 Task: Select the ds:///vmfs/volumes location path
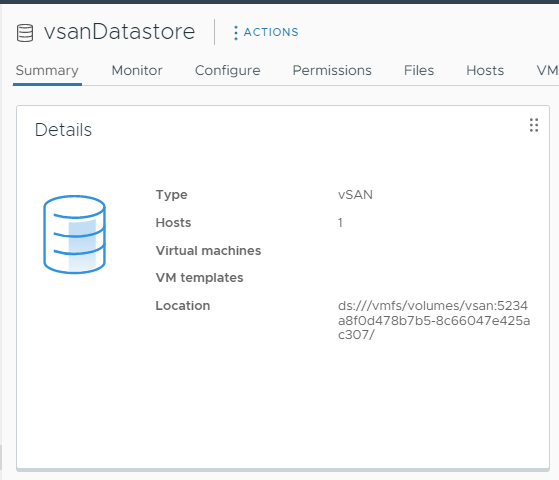click(x=434, y=320)
